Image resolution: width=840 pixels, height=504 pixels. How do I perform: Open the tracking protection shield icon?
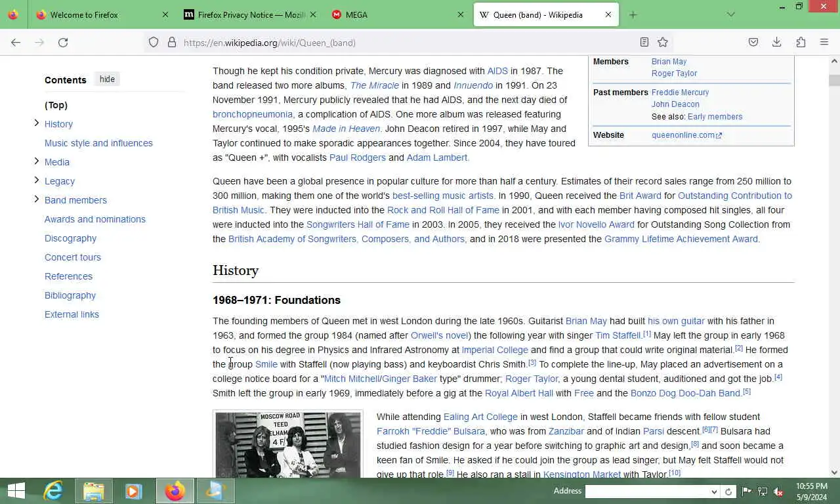tap(154, 43)
